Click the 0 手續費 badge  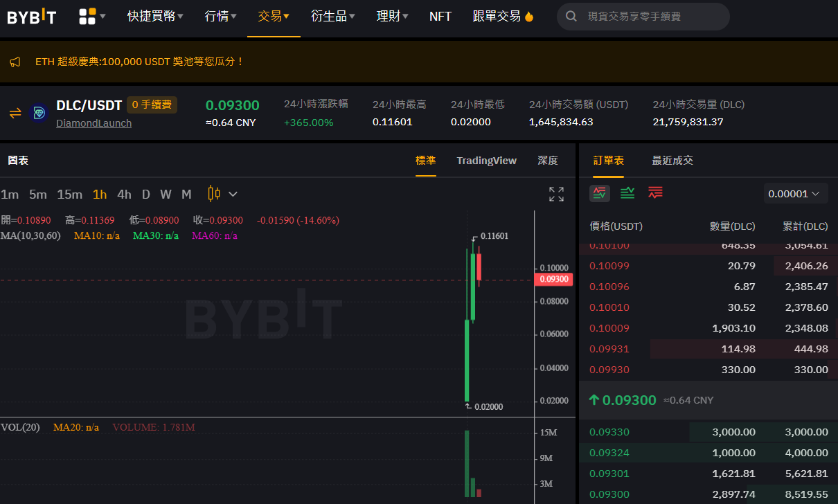152,105
